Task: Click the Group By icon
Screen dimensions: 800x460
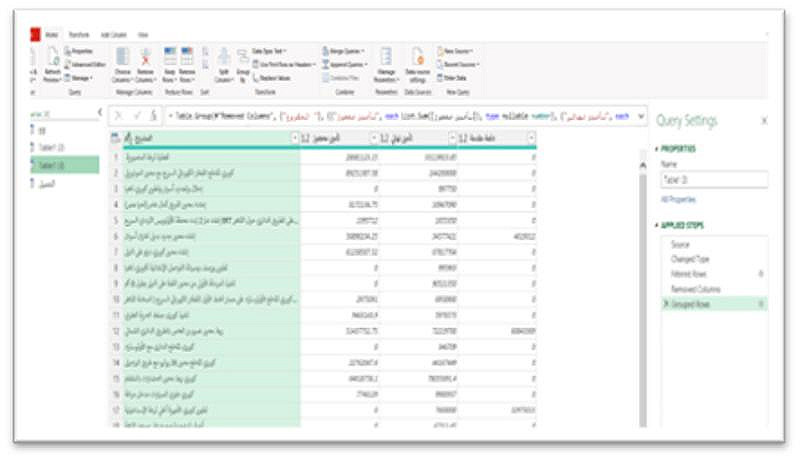Action: tap(243, 58)
